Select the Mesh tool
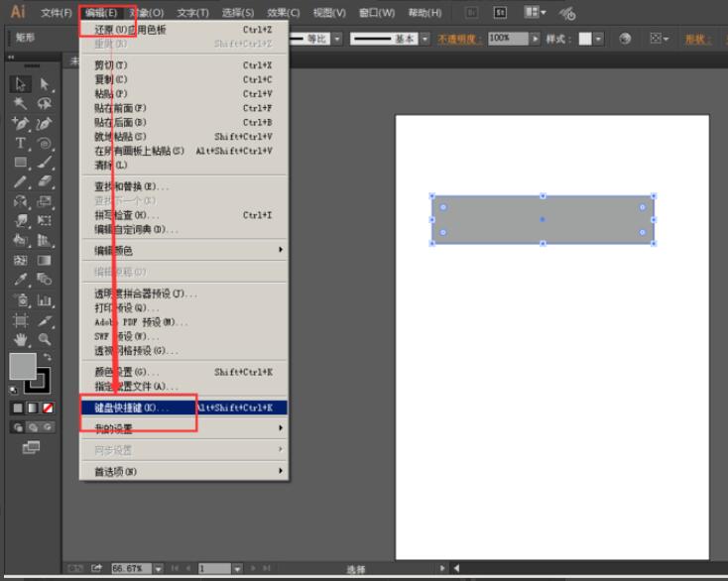 (20, 261)
